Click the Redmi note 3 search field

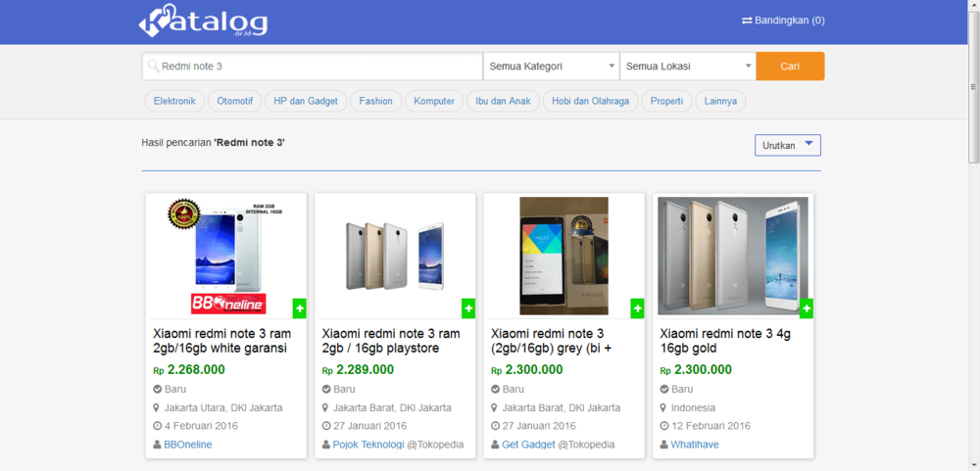pyautogui.click(x=313, y=67)
